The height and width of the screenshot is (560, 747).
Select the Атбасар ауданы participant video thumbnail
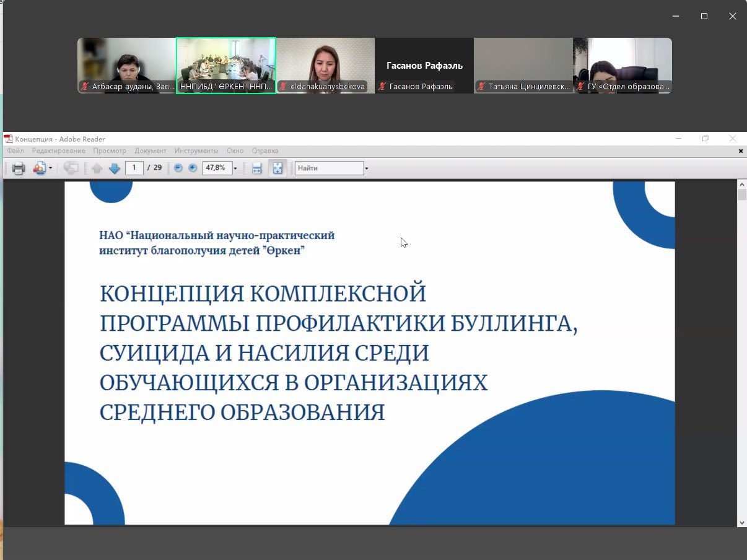tap(127, 66)
